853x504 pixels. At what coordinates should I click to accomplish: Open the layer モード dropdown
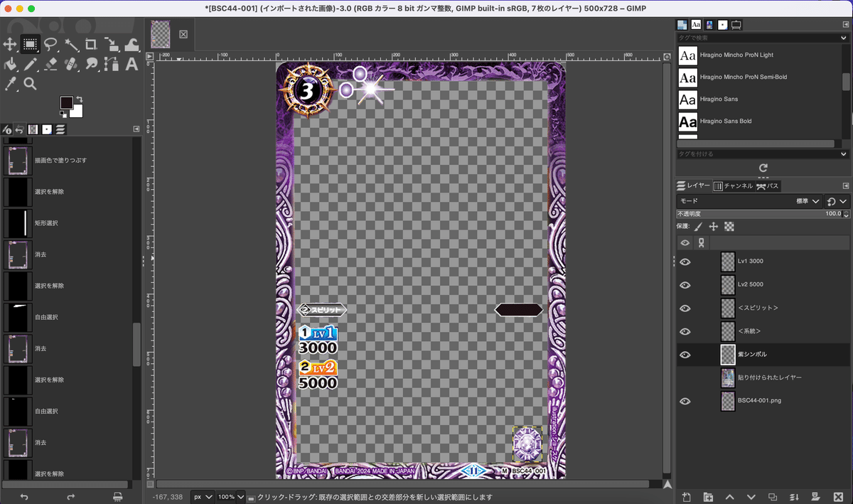pos(749,201)
